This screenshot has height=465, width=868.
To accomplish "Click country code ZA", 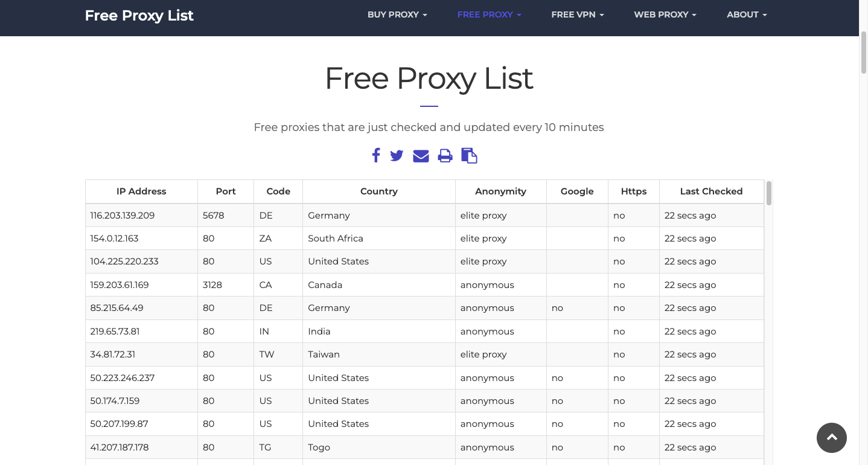I will [x=266, y=239].
